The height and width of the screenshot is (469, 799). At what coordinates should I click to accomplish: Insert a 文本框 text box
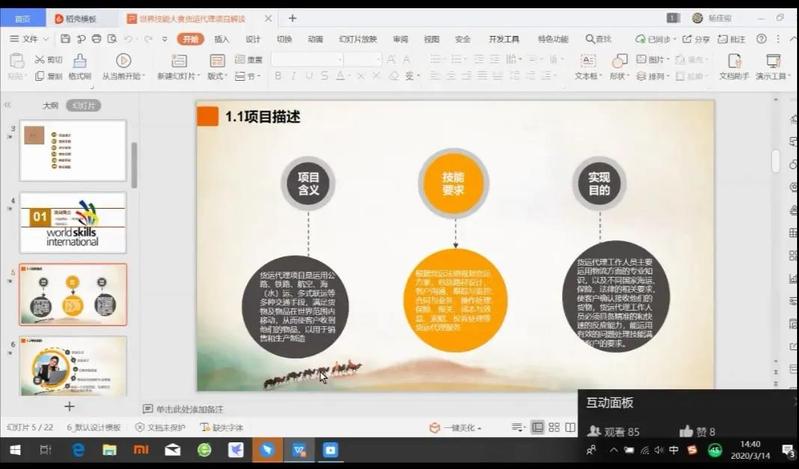(x=585, y=60)
